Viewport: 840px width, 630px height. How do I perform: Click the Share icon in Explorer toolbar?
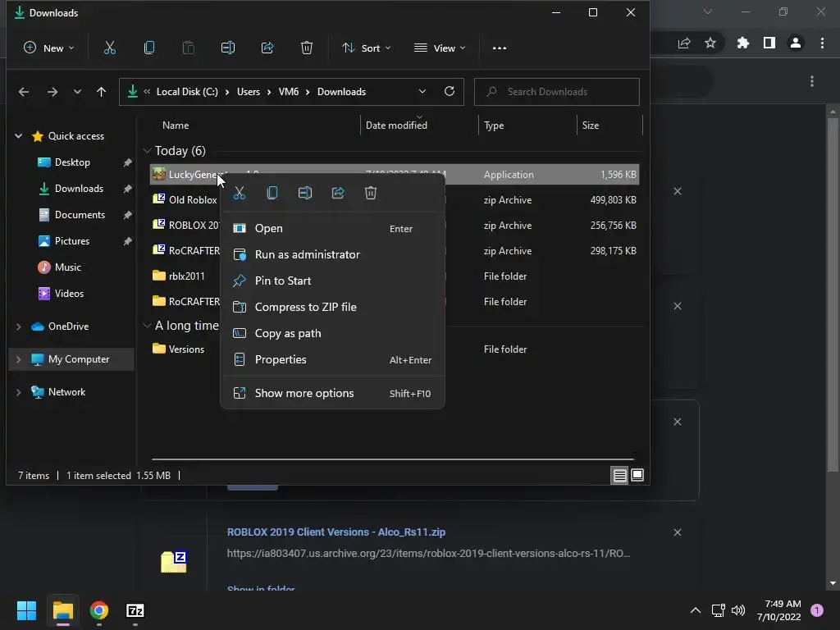tap(267, 48)
